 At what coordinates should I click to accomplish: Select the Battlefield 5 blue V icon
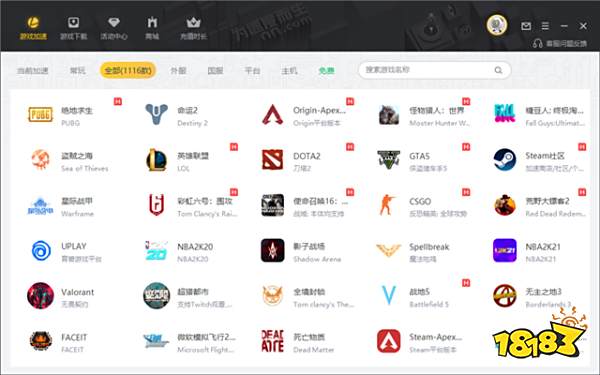389,295
